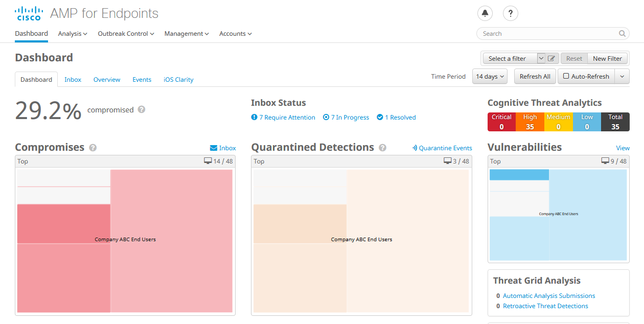644x324 pixels.
Task: Open the 14 days Time Period dropdown
Action: (x=489, y=76)
